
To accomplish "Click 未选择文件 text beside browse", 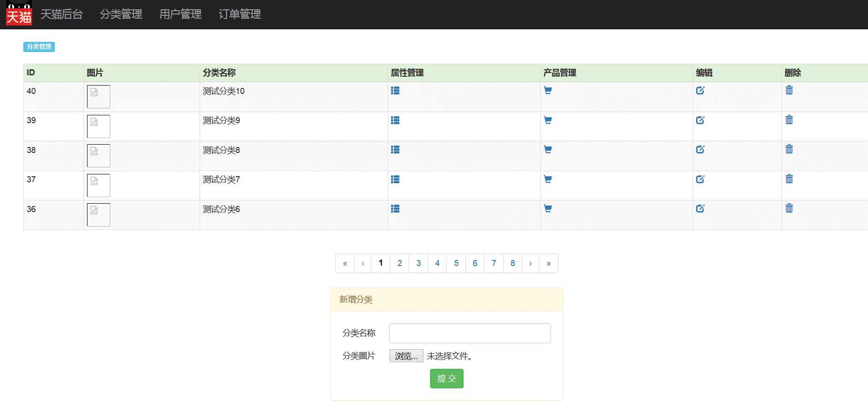I will (450, 356).
